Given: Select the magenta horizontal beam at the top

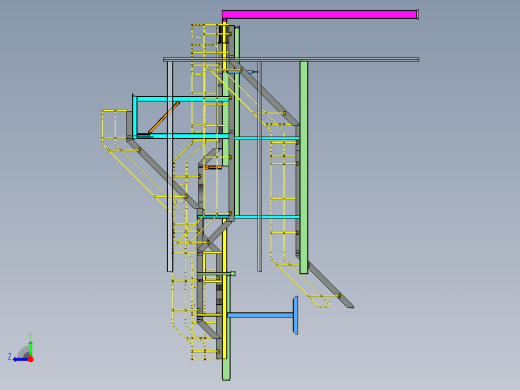Looking at the screenshot, I should pos(320,14).
